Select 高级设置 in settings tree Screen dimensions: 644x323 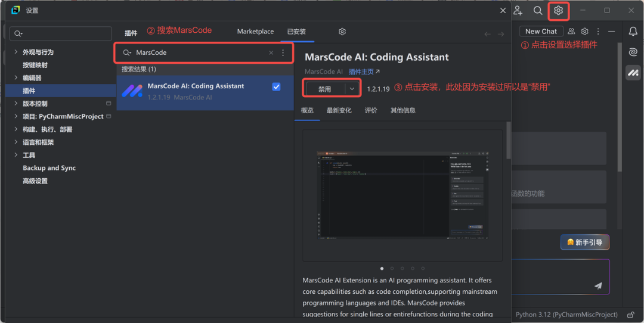click(x=35, y=181)
